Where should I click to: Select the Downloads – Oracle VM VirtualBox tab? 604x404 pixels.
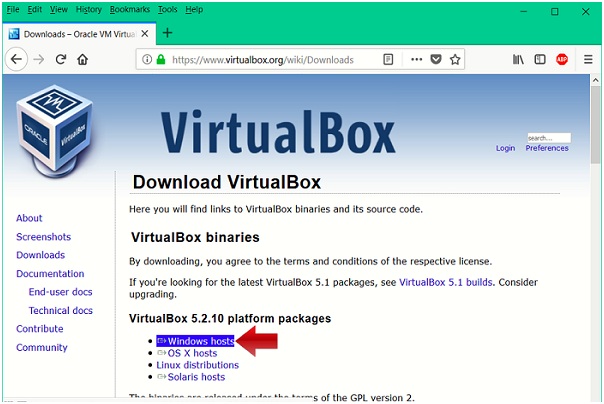pyautogui.click(x=79, y=34)
